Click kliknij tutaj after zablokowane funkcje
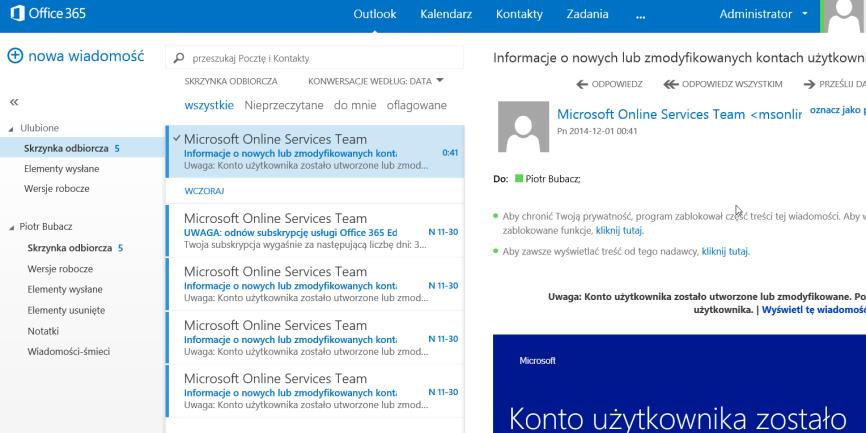Image resolution: width=866 pixels, height=433 pixels. point(620,230)
